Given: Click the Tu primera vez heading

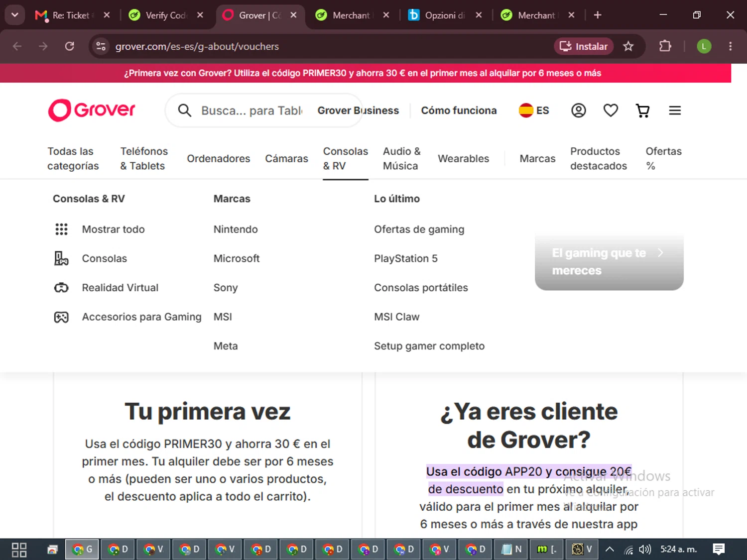Looking at the screenshot, I should (207, 412).
